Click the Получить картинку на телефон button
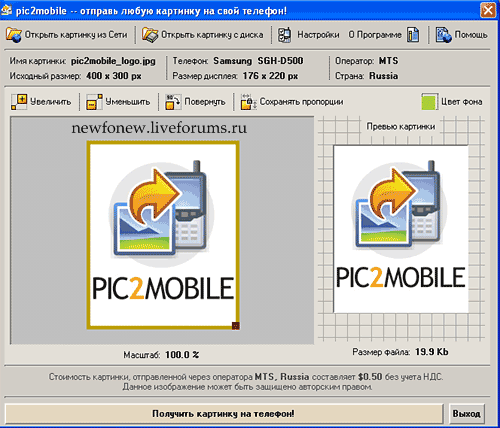Screen dimensions: 500x428 224,414
